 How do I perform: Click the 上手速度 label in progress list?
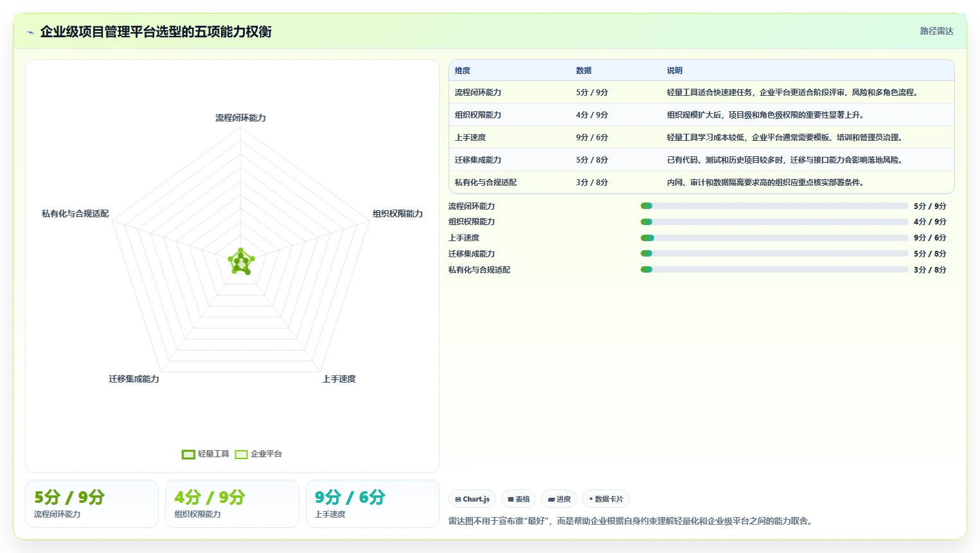click(x=464, y=238)
